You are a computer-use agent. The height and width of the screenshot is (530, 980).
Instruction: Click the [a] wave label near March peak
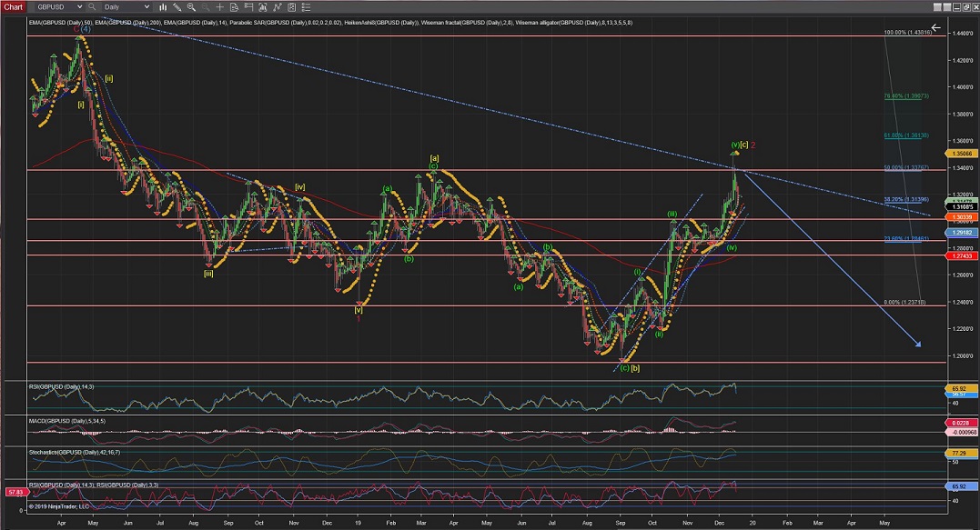point(434,158)
